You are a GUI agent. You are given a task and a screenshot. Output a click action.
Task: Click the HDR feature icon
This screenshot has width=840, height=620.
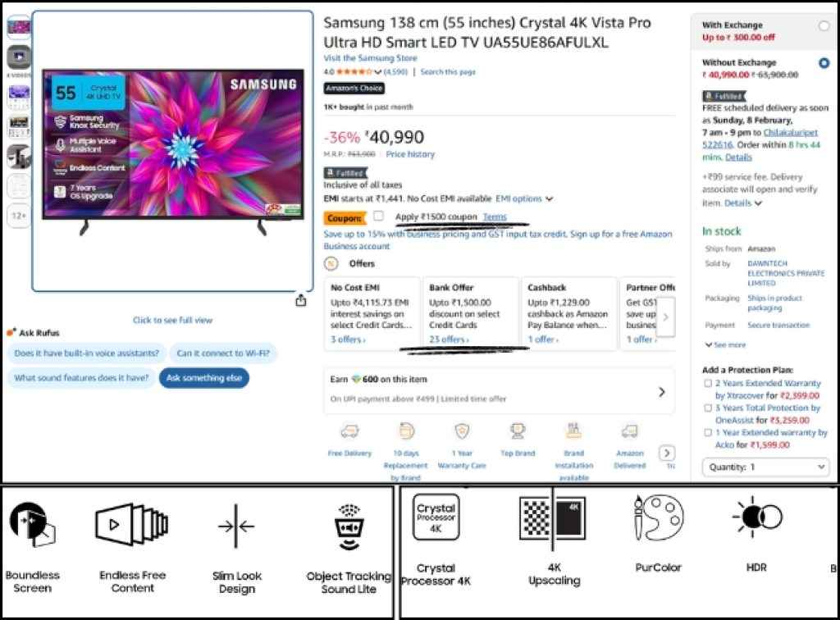pyautogui.click(x=756, y=517)
